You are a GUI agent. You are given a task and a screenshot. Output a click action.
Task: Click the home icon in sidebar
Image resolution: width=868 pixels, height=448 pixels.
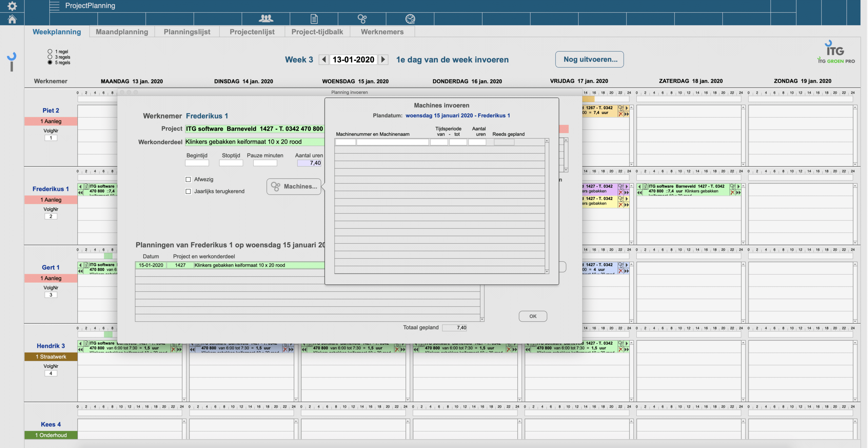pos(12,19)
